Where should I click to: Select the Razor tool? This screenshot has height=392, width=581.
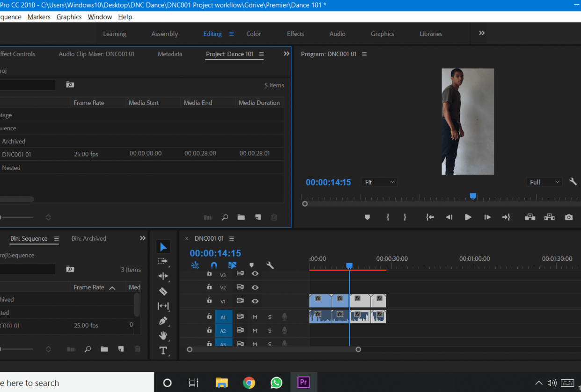pyautogui.click(x=163, y=291)
